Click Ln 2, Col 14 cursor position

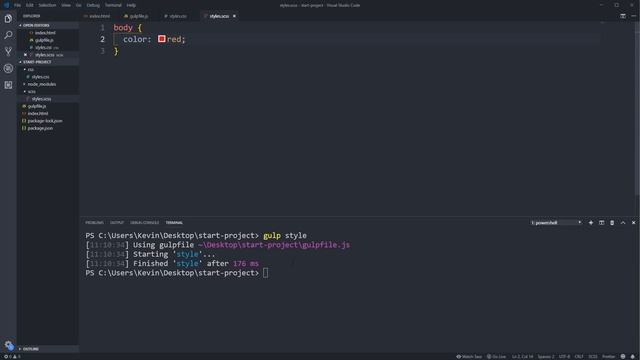[x=522, y=357]
